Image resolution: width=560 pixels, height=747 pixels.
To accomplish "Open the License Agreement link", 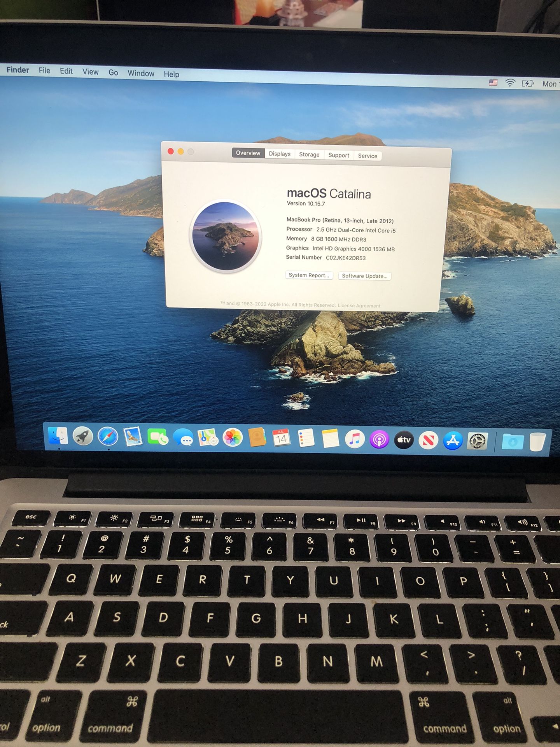I will click(359, 305).
